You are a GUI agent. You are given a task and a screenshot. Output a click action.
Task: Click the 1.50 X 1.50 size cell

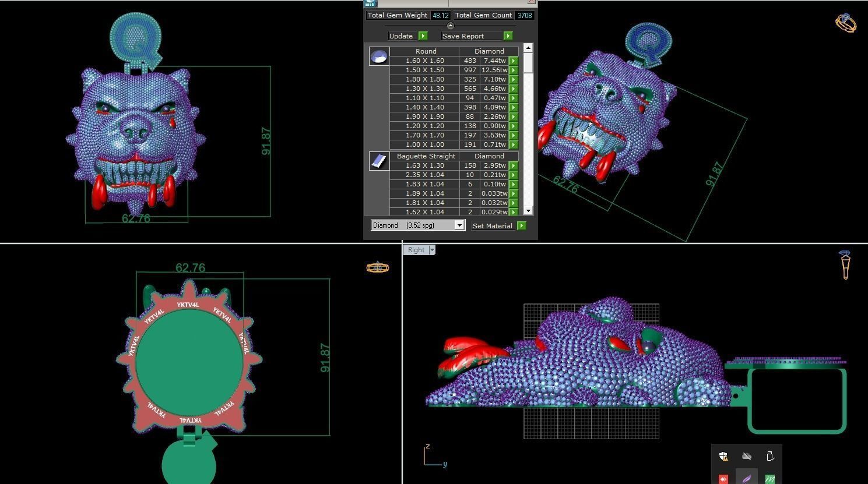click(424, 70)
